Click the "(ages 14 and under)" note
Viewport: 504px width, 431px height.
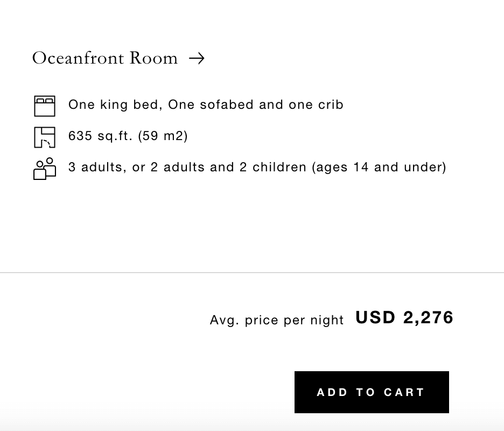pyautogui.click(x=379, y=167)
